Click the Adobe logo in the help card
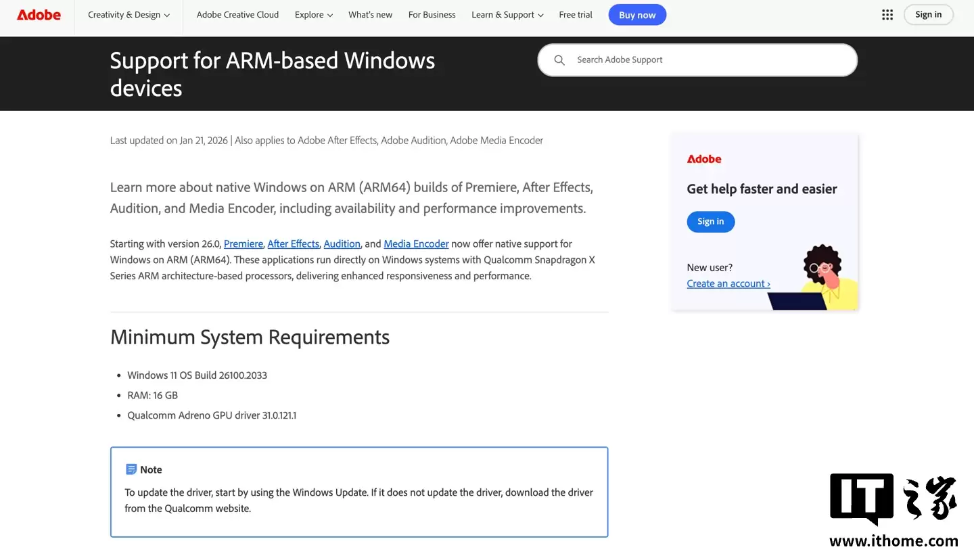This screenshot has height=560, width=974. (704, 159)
